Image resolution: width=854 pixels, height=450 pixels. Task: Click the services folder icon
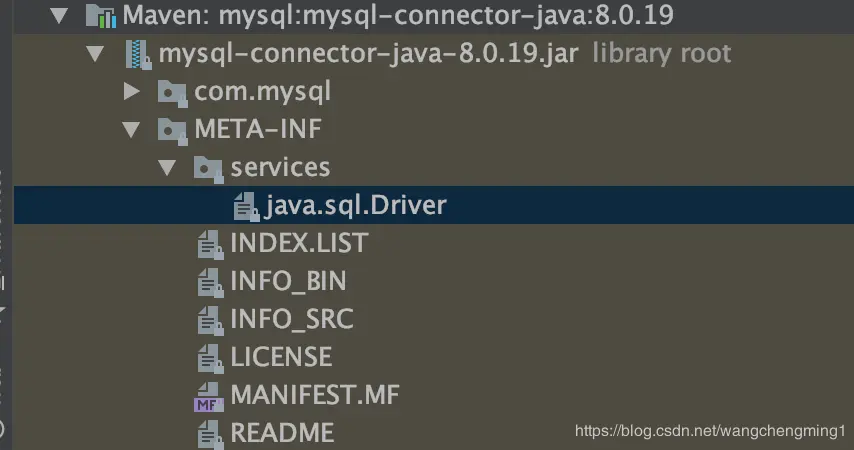(x=209, y=169)
